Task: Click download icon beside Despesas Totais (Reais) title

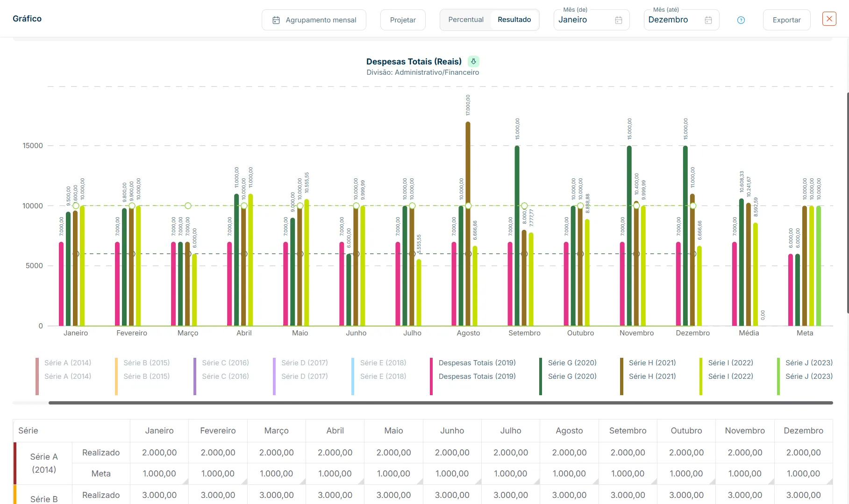Action: [473, 61]
